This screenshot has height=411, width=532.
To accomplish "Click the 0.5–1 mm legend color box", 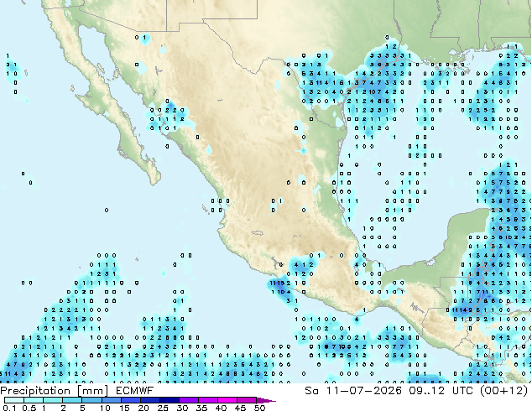I will 34,400.
